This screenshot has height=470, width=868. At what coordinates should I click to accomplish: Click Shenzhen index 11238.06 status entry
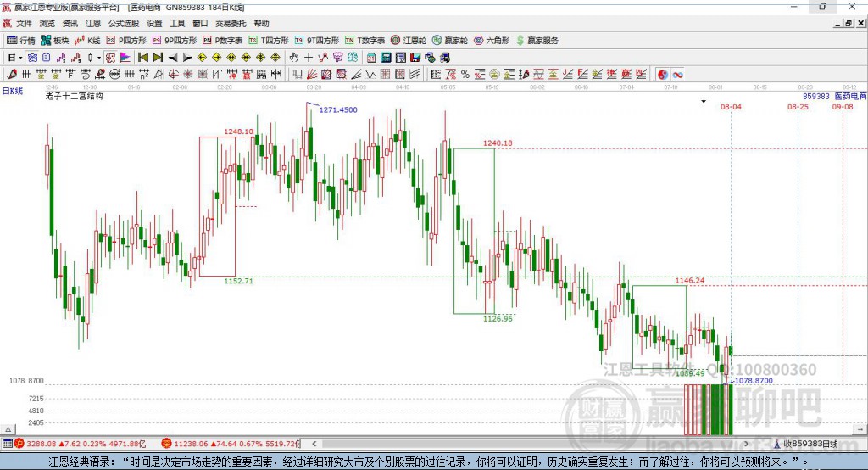(230, 444)
